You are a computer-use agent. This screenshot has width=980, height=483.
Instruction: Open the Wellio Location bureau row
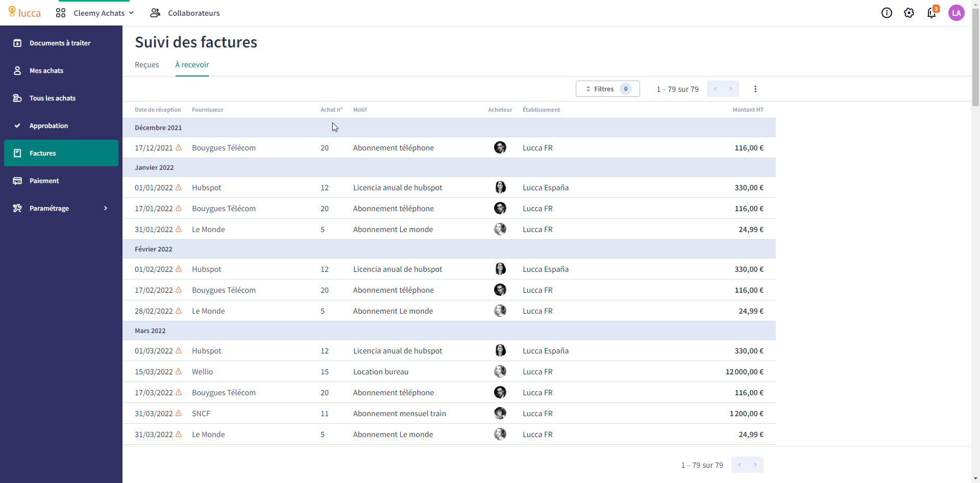(449, 371)
